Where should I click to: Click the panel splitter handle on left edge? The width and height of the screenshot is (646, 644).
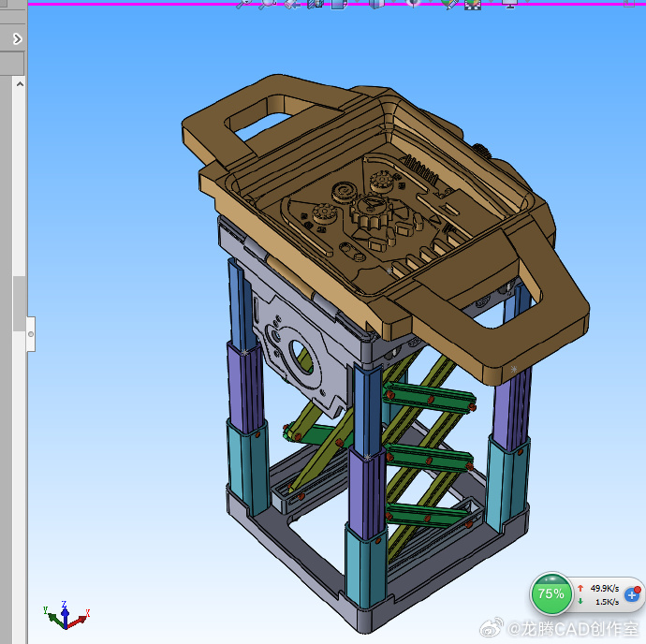tap(30, 332)
